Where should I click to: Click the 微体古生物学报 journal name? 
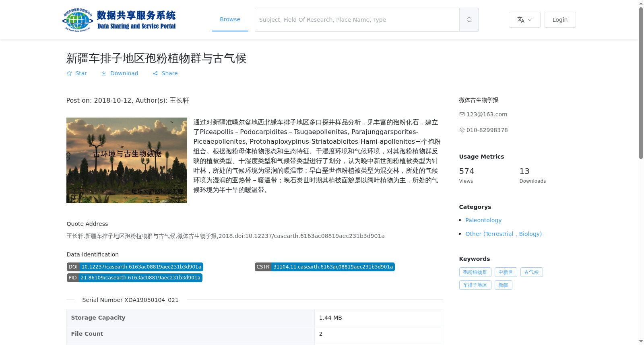pos(479,100)
